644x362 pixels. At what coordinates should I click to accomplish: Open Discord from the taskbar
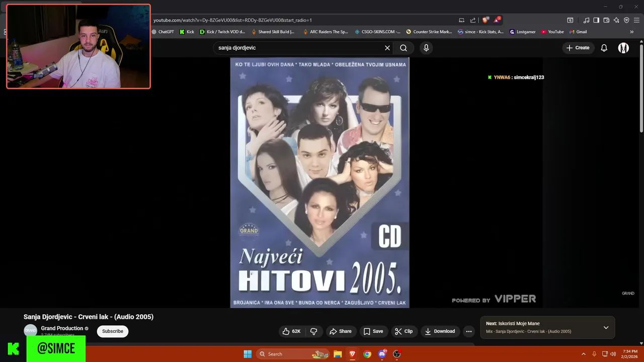coord(382,354)
